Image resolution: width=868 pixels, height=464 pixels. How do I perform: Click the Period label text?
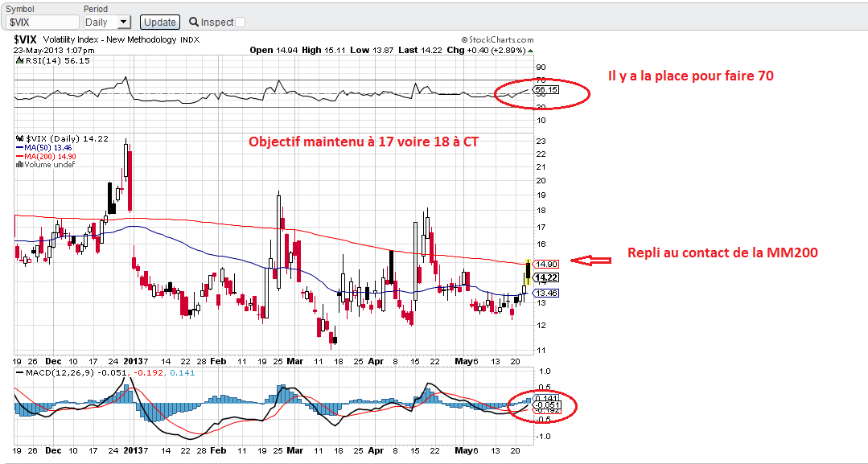click(x=96, y=9)
